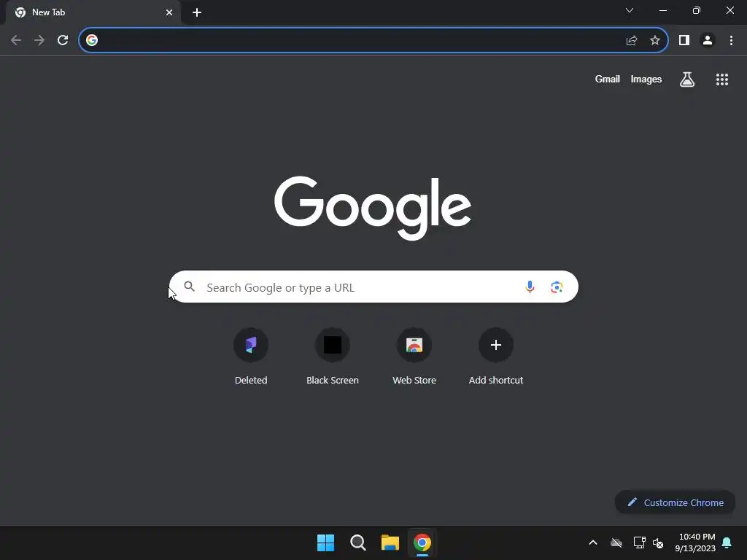Open the notification bell
The height and width of the screenshot is (560, 747).
727,542
